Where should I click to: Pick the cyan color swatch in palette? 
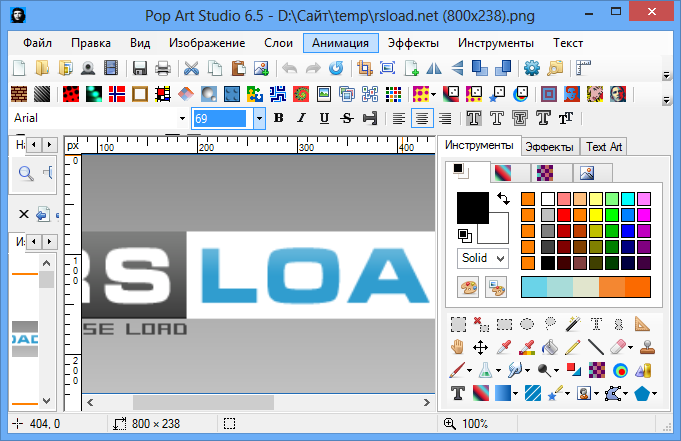[x=628, y=199]
